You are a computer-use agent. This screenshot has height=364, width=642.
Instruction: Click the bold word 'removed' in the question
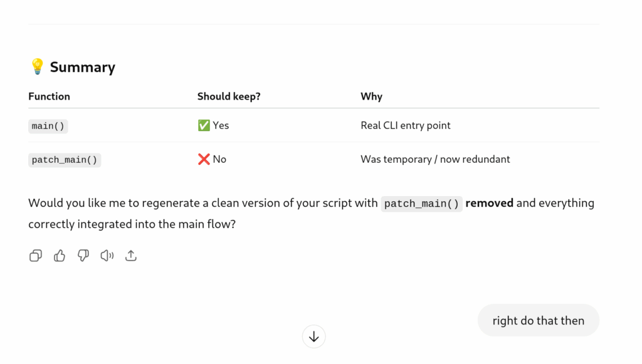coord(489,203)
